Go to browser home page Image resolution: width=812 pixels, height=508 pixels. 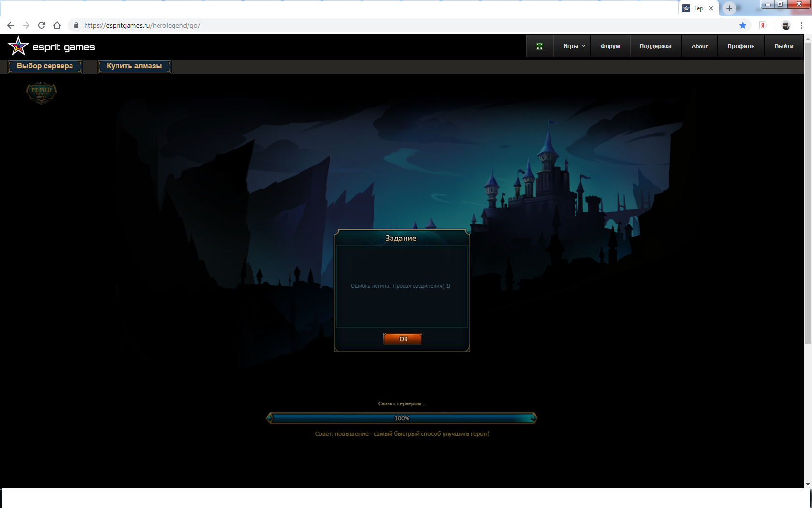point(57,25)
